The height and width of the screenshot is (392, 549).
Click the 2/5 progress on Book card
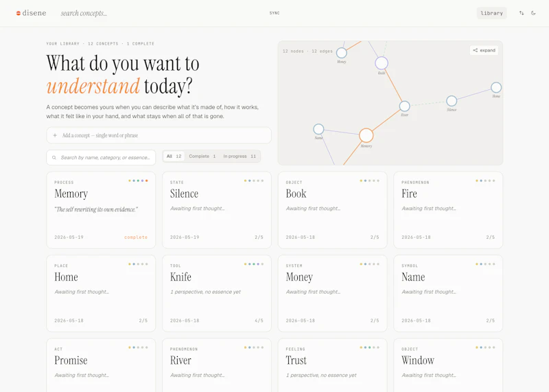(x=375, y=237)
